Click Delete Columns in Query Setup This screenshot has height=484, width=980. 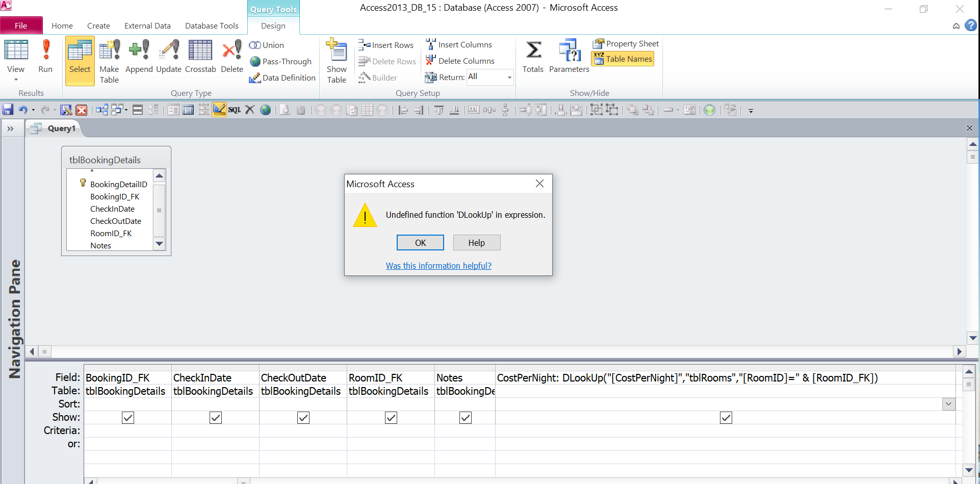click(460, 61)
